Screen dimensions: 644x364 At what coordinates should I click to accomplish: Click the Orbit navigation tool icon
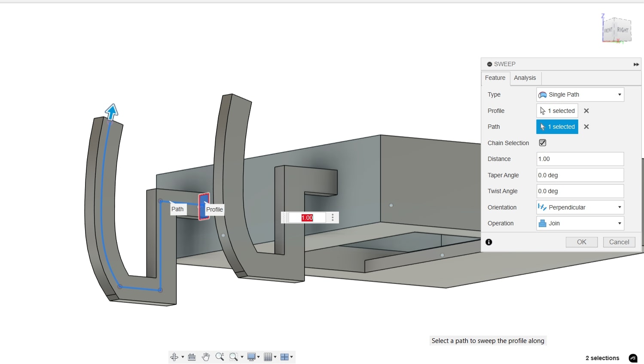tap(174, 357)
